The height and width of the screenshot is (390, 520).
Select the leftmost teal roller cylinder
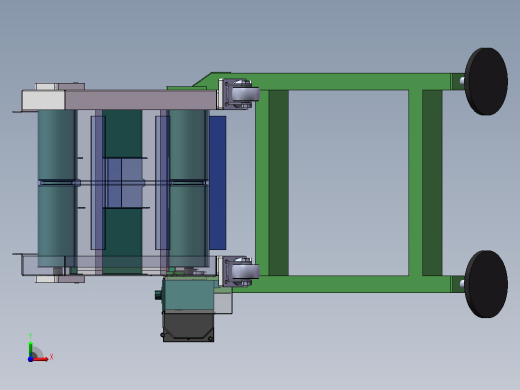(56, 188)
